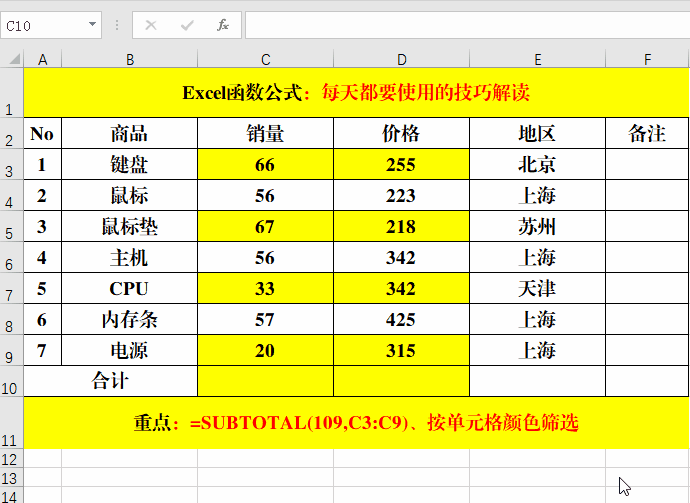Image resolution: width=690 pixels, height=503 pixels.
Task: Click the price cell with 218
Action: (x=401, y=226)
